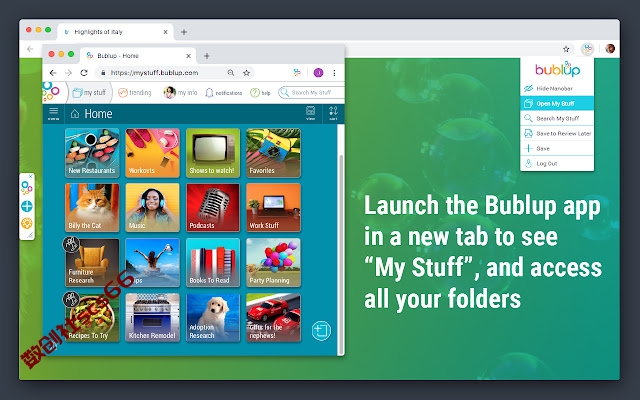Screen dimensions: 640x400
Task: Open the help tab
Action: click(260, 93)
